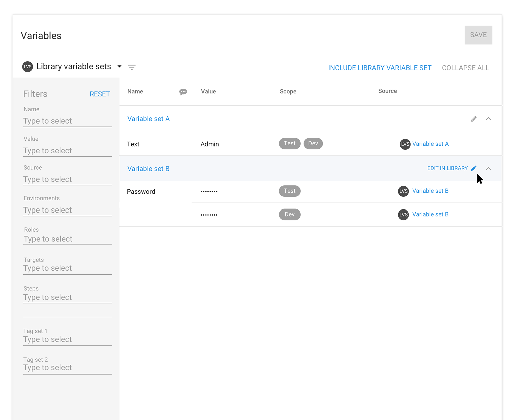Open the filter options icon beside Library variable sets

132,67
